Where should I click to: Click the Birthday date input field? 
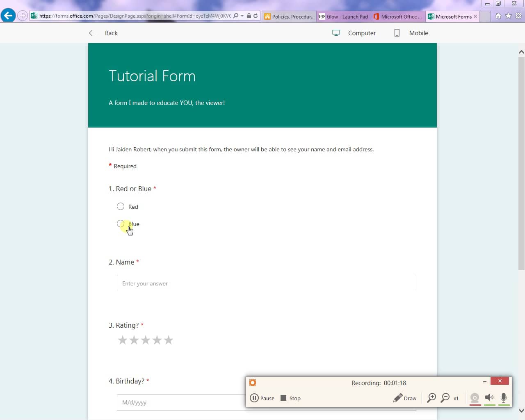tap(181, 402)
